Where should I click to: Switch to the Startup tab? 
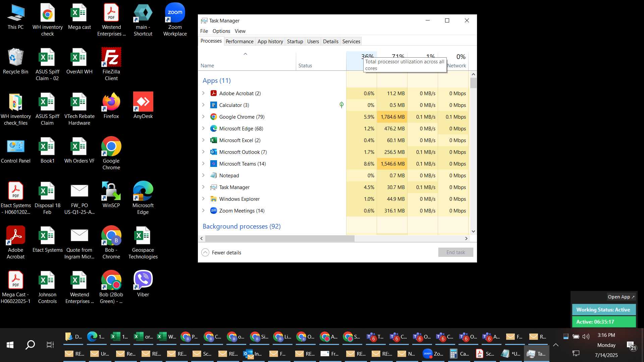pos(295,41)
